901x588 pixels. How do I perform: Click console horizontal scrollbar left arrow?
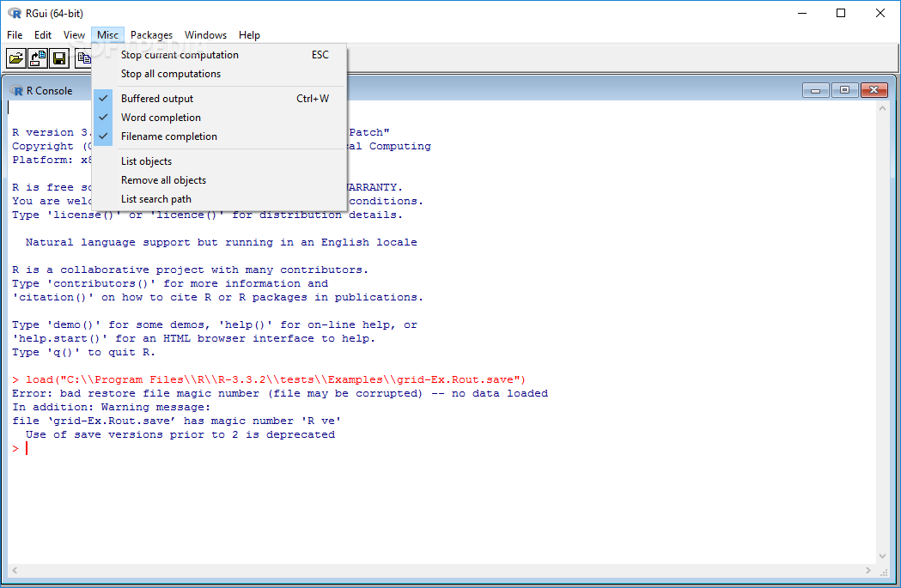15,570
